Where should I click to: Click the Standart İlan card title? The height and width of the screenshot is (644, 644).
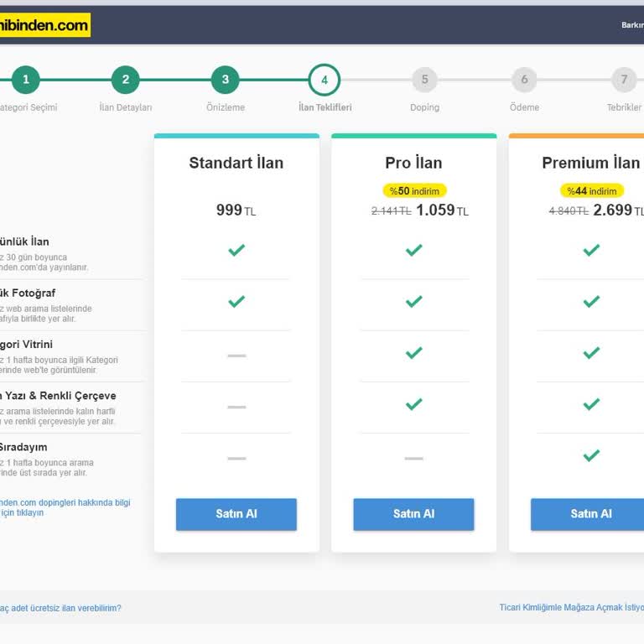[x=236, y=163]
